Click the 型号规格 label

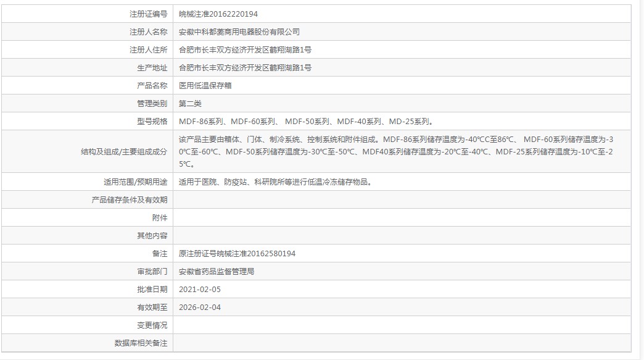click(152, 122)
